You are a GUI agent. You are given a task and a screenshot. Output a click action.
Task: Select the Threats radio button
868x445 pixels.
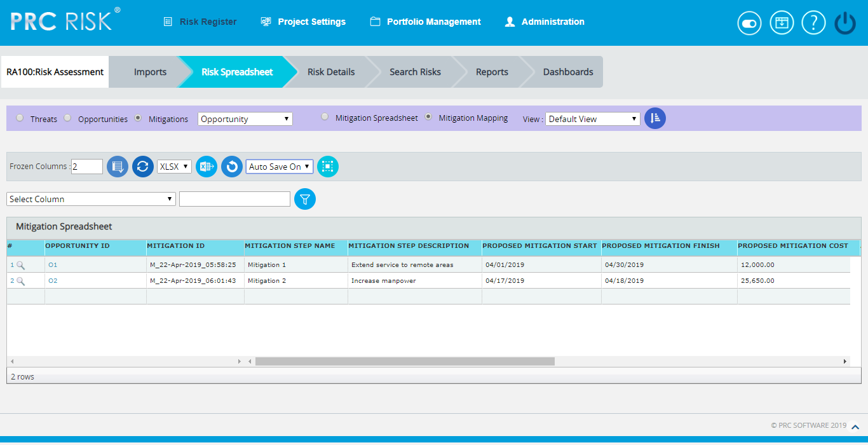(20, 118)
